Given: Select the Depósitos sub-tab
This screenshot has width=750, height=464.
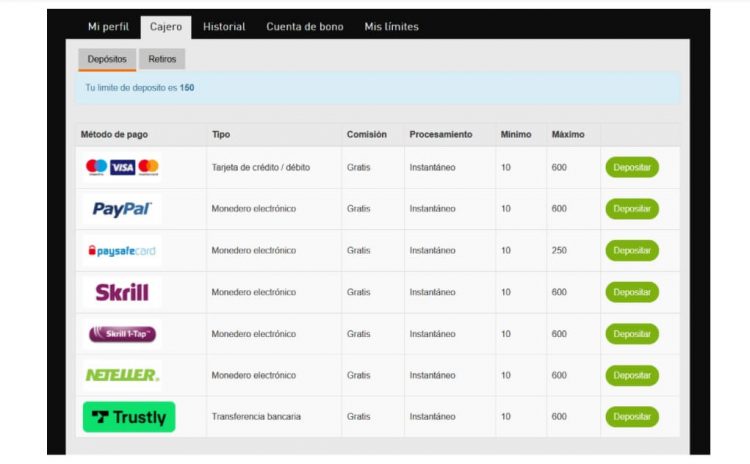Looking at the screenshot, I should (107, 59).
